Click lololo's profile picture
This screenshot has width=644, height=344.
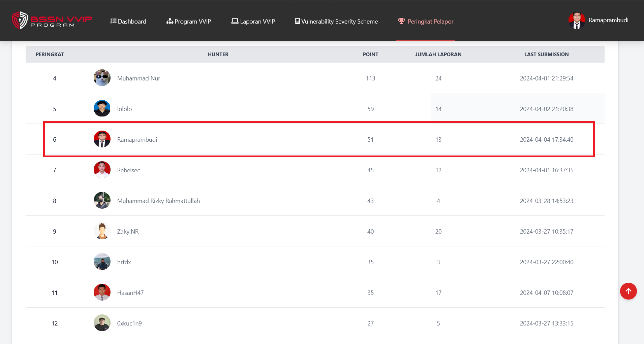point(102,109)
